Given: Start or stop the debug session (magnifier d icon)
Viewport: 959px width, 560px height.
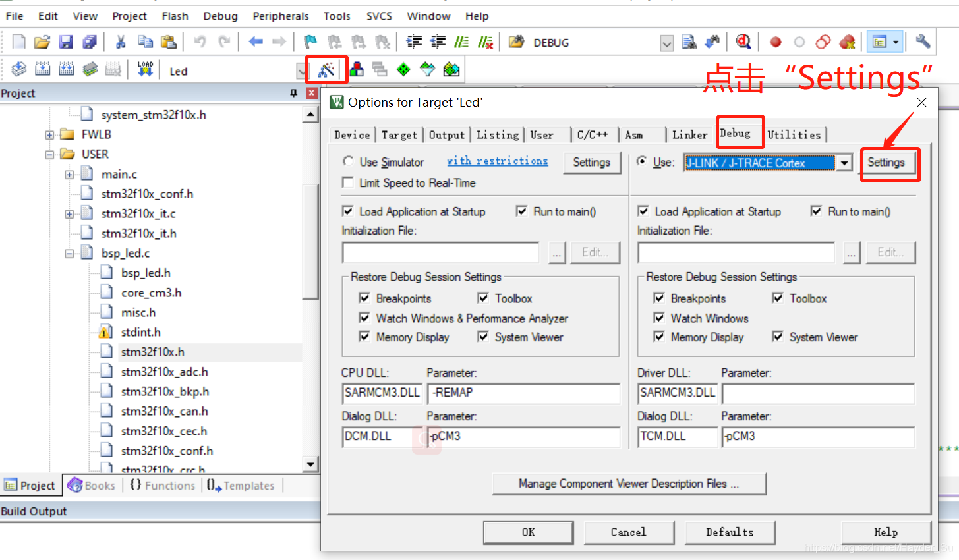Looking at the screenshot, I should point(743,42).
